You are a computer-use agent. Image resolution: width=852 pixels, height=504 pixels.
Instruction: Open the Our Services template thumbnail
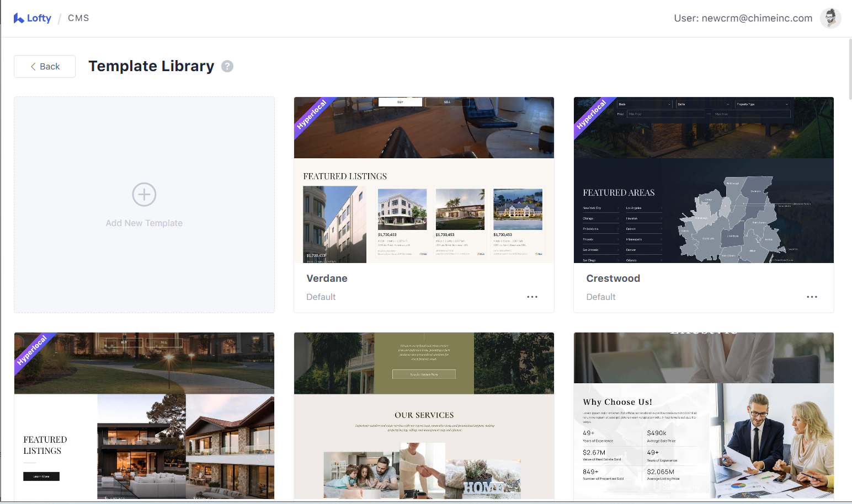[x=424, y=416]
